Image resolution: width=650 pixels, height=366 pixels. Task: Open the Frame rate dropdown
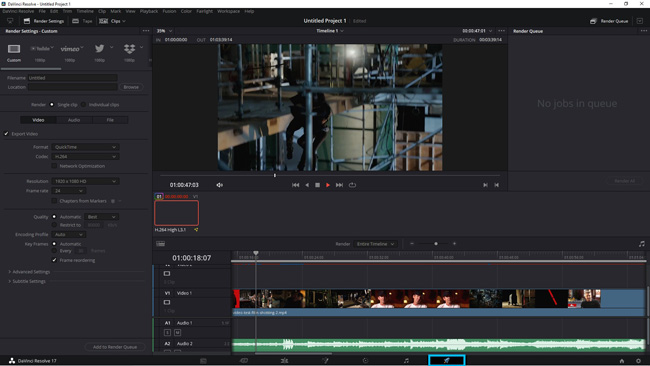68,191
